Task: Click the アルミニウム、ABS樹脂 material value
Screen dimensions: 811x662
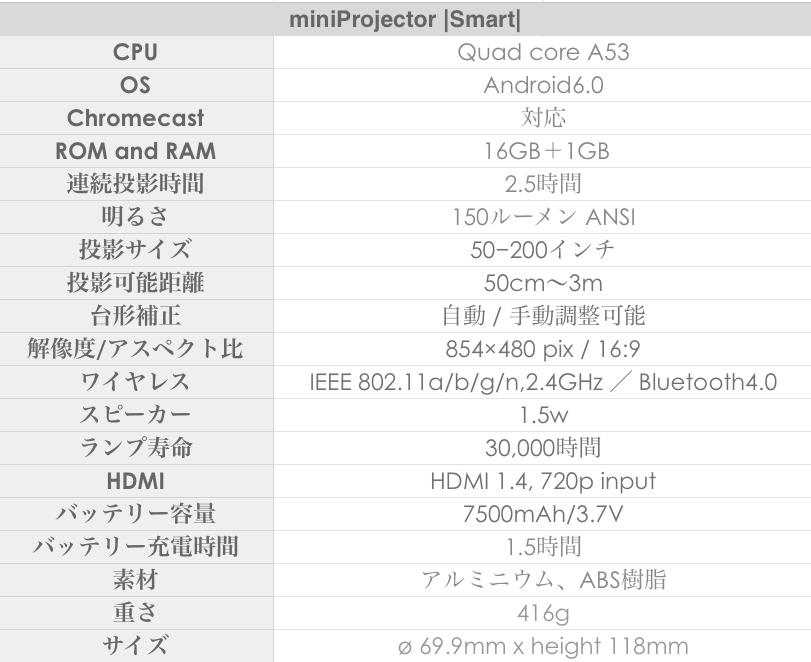Action: coord(543,580)
